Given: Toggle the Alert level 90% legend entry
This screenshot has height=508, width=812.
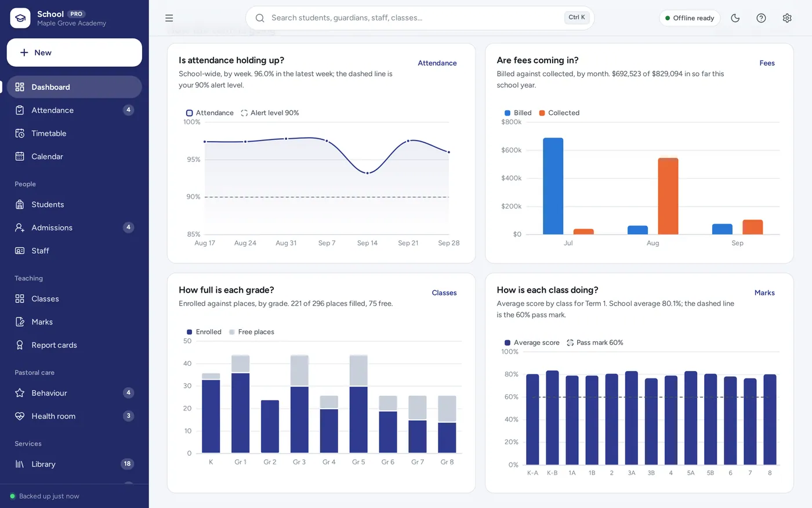Looking at the screenshot, I should click(x=270, y=113).
